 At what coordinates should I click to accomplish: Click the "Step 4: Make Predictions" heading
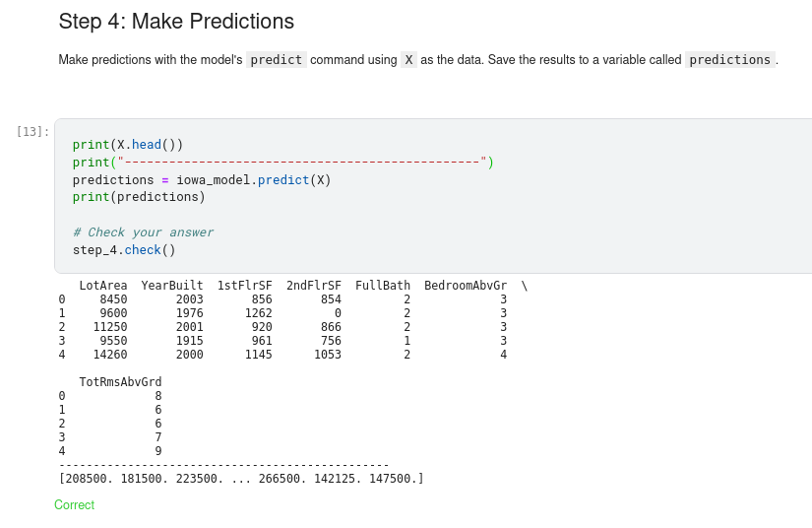[176, 21]
